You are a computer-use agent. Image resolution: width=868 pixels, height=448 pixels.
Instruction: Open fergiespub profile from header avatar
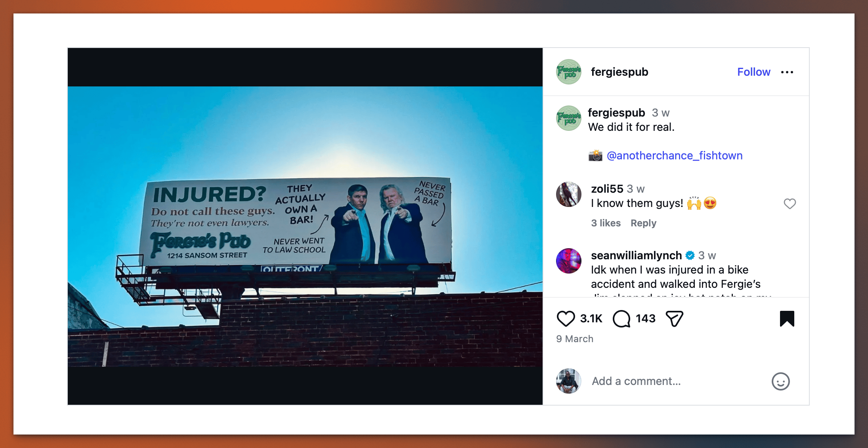tap(569, 72)
